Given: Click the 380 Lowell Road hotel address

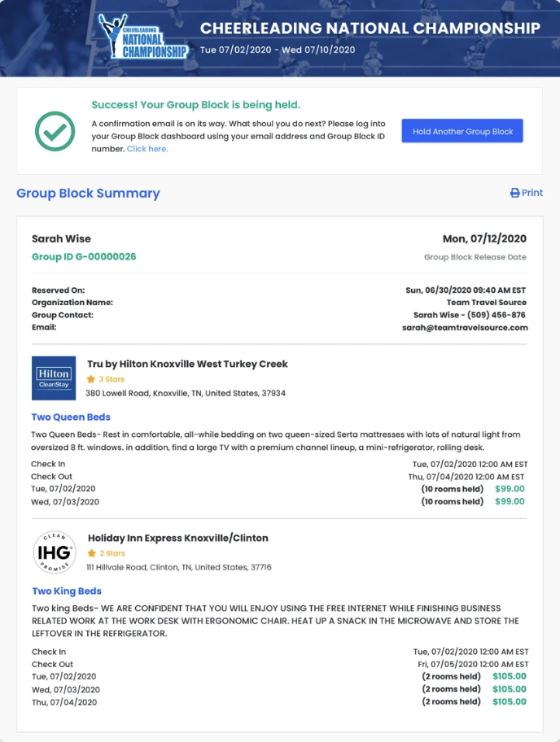Looking at the screenshot, I should [186, 394].
